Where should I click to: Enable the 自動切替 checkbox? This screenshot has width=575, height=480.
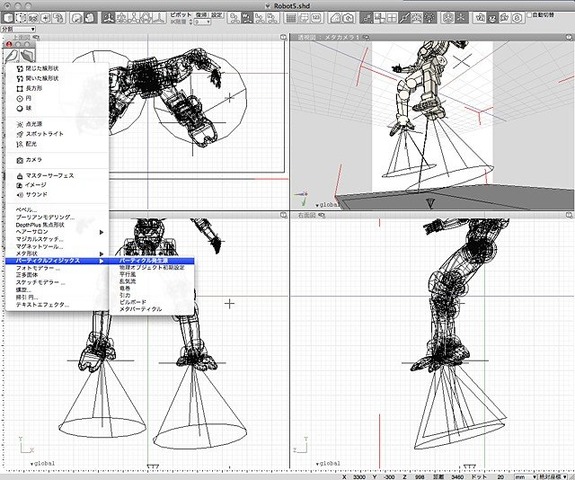coord(529,15)
